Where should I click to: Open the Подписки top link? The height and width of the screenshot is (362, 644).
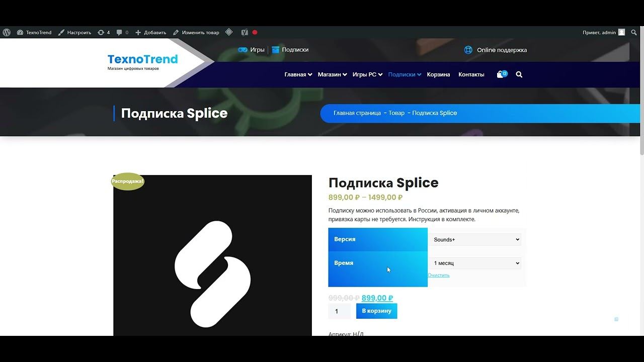295,50
